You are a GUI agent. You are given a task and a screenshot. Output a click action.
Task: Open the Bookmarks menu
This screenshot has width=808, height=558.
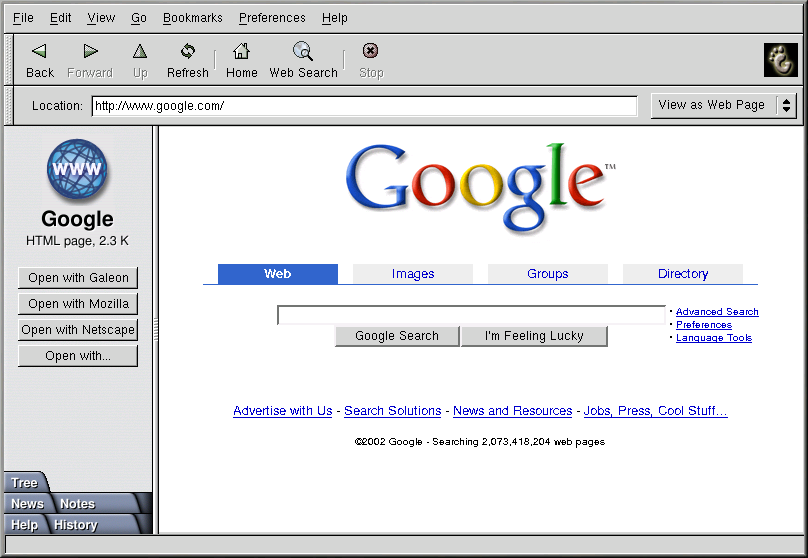192,18
